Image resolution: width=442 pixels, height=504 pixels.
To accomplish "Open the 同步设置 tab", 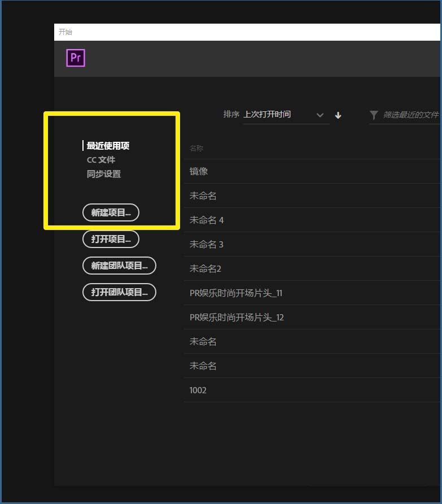I will [104, 174].
